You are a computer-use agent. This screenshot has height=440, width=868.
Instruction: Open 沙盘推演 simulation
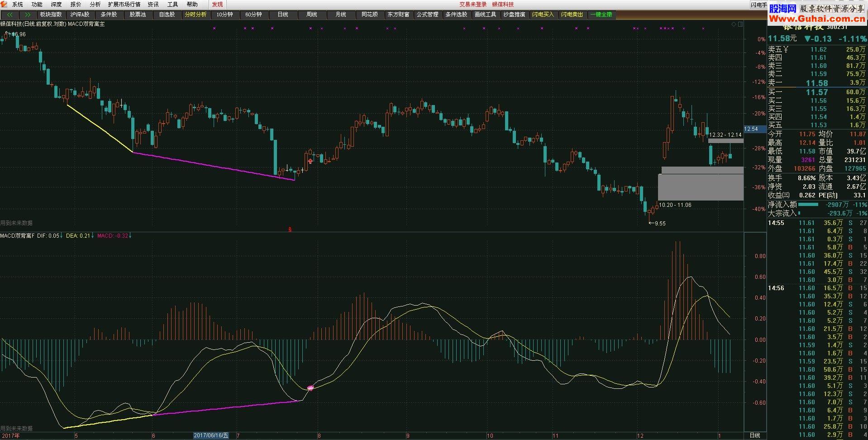click(x=515, y=14)
